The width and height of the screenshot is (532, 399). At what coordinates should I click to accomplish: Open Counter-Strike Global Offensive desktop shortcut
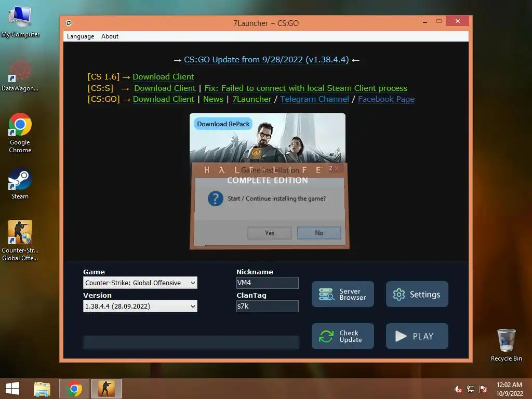tap(20, 241)
